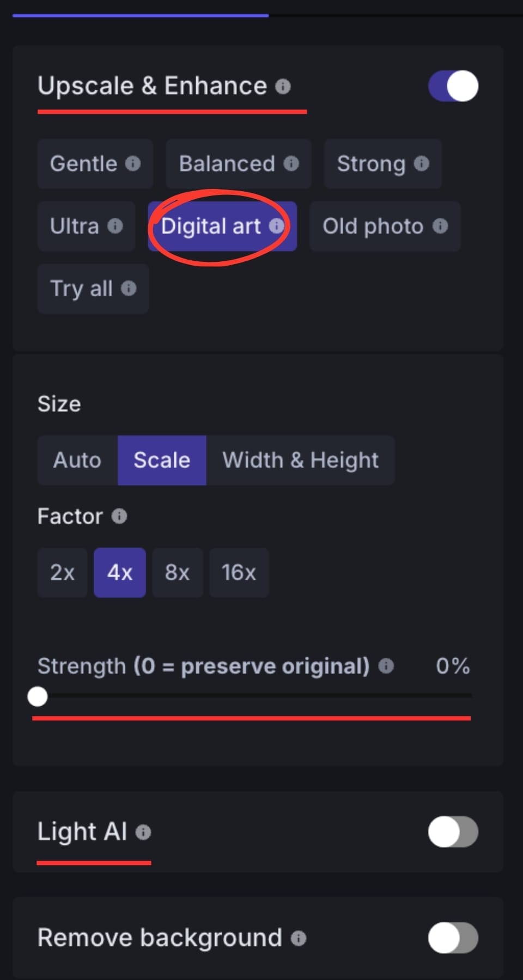Viewport: 523px width, 980px height.
Task: Set upscale factor to 8x
Action: 177,573
